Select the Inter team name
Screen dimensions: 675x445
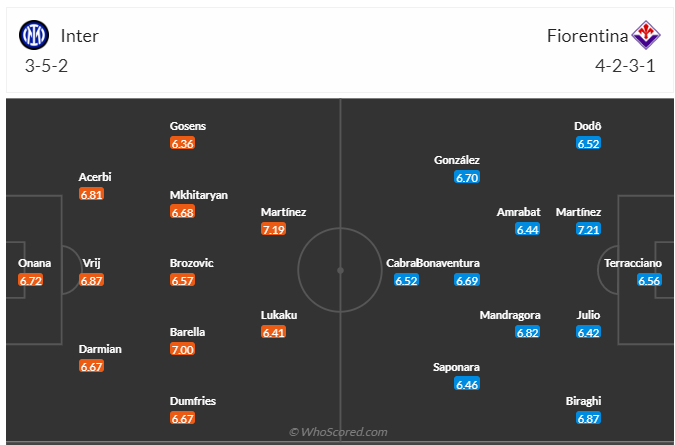coord(80,36)
